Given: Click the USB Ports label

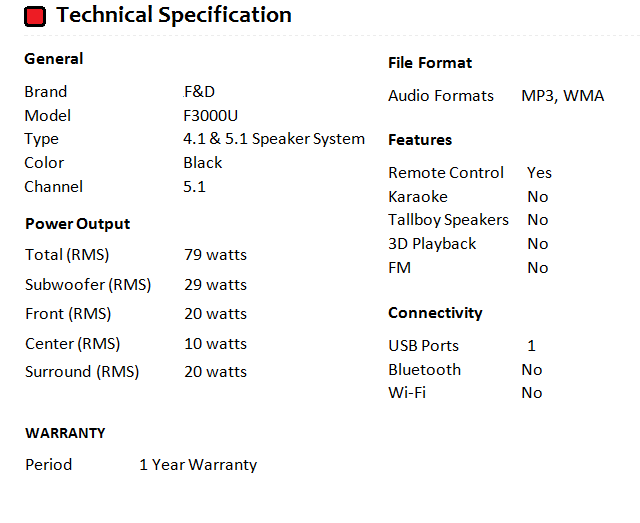Looking at the screenshot, I should click(424, 346).
